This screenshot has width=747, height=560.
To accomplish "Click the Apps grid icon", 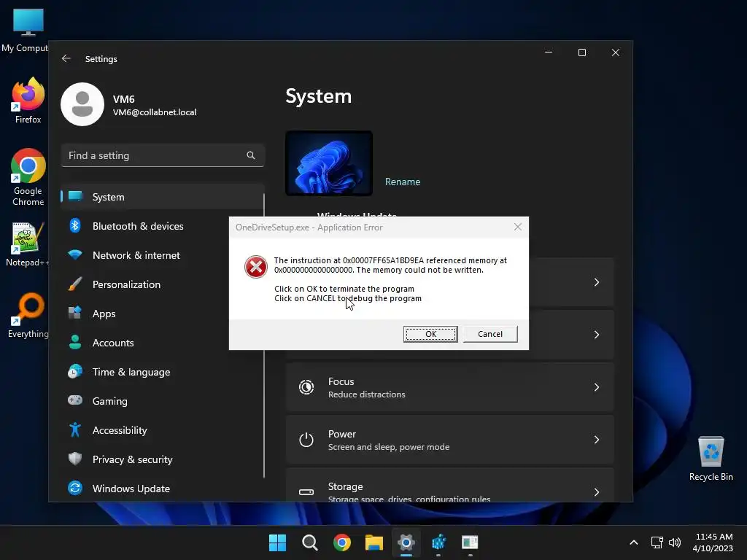I will pyautogui.click(x=75, y=313).
